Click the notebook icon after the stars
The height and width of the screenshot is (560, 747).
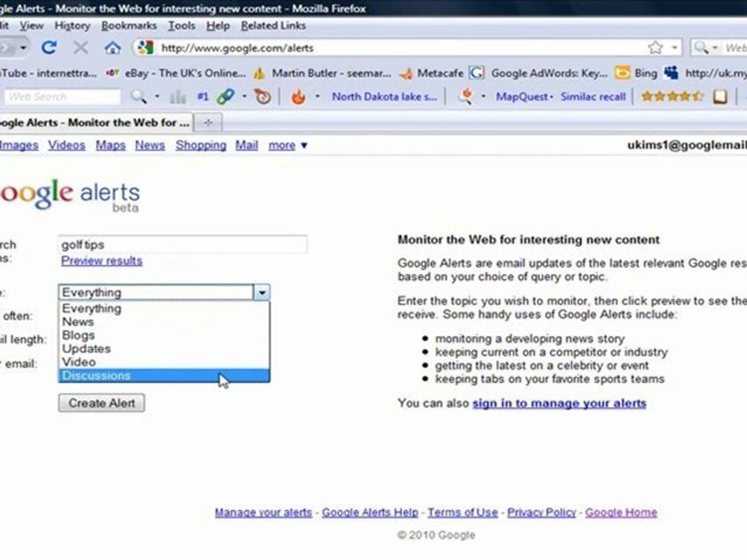click(720, 96)
